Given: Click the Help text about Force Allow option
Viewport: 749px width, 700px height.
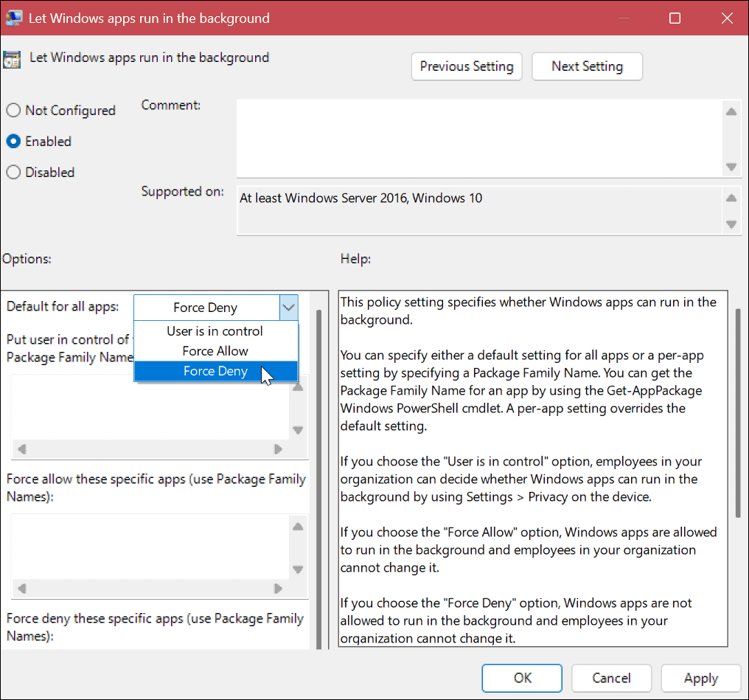Looking at the screenshot, I should [529, 550].
